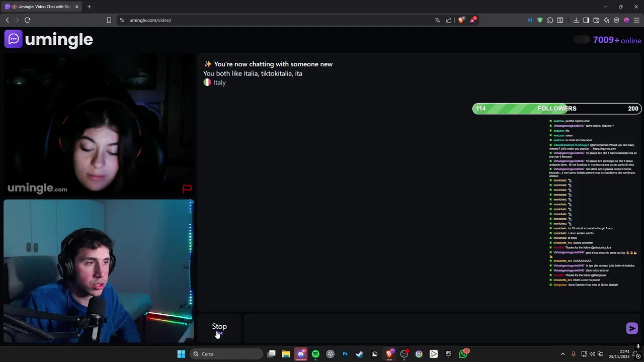644x362 pixels.
Task: Open Epic Games Launcher from taskbar
Action: pyautogui.click(x=448, y=354)
